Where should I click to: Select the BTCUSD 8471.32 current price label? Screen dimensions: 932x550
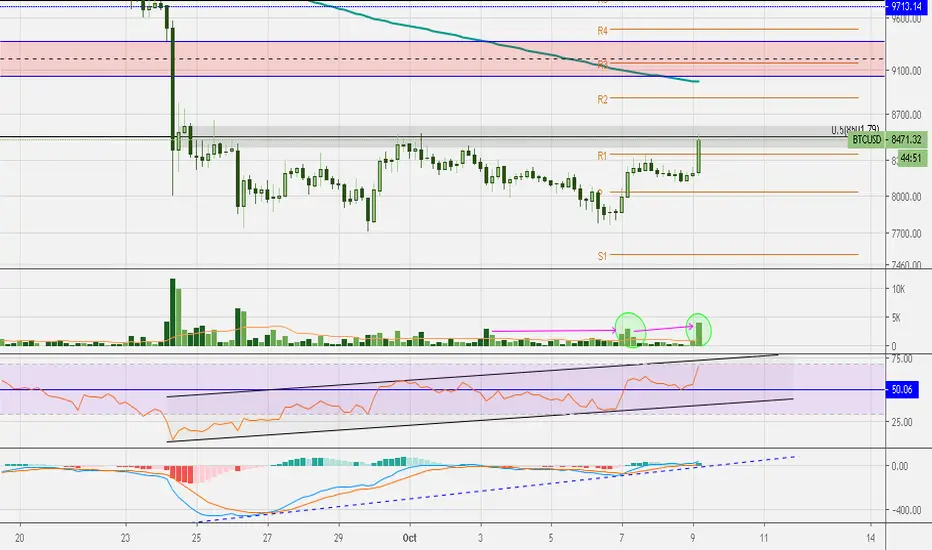887,139
